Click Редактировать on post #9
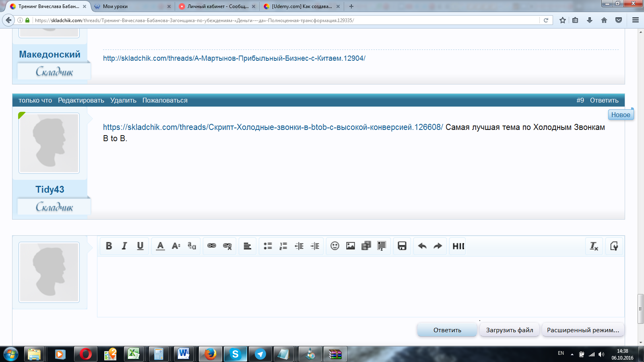The image size is (644, 362). (81, 100)
